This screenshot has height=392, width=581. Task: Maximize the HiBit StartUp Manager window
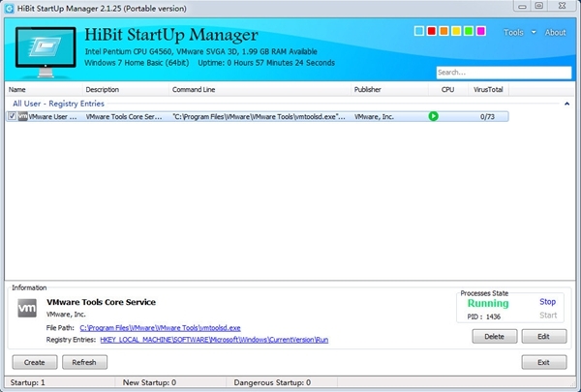[539, 6]
